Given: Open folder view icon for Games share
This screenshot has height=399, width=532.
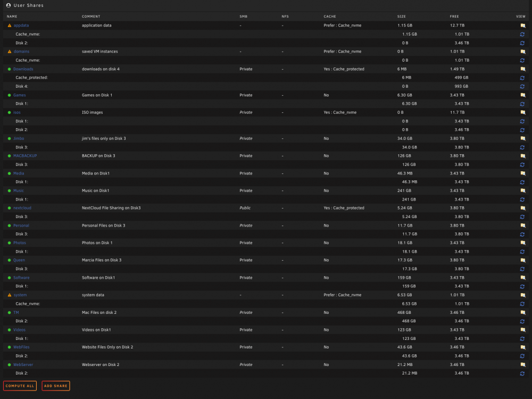Looking at the screenshot, I should tap(522, 95).
